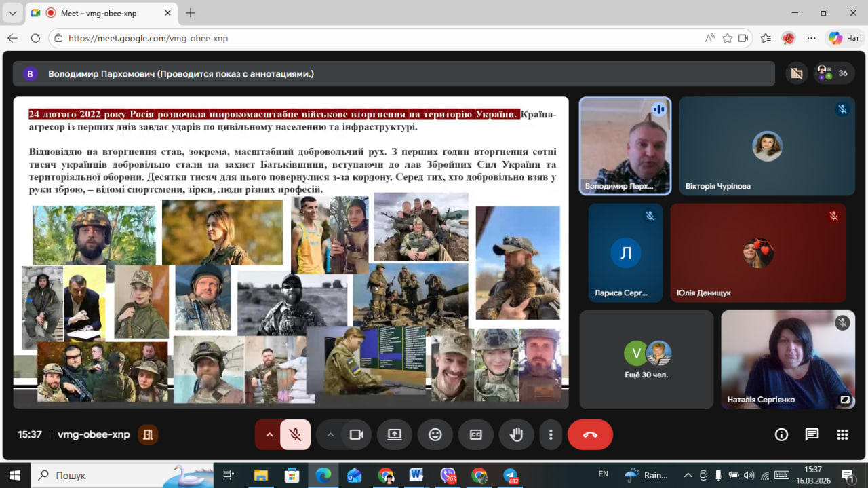Viewport: 868px width, 488px height.
Task: Open the Copilot Чат button
Action: [844, 38]
